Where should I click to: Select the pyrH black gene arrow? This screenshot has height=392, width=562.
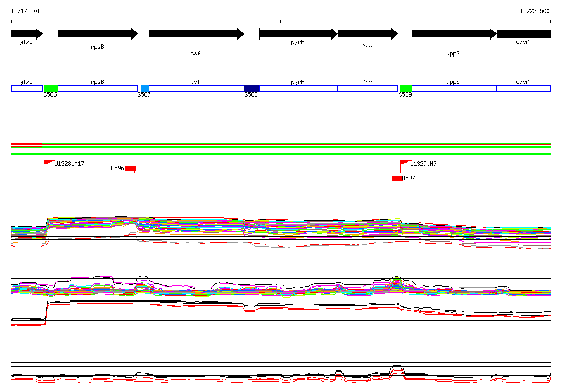click(298, 34)
